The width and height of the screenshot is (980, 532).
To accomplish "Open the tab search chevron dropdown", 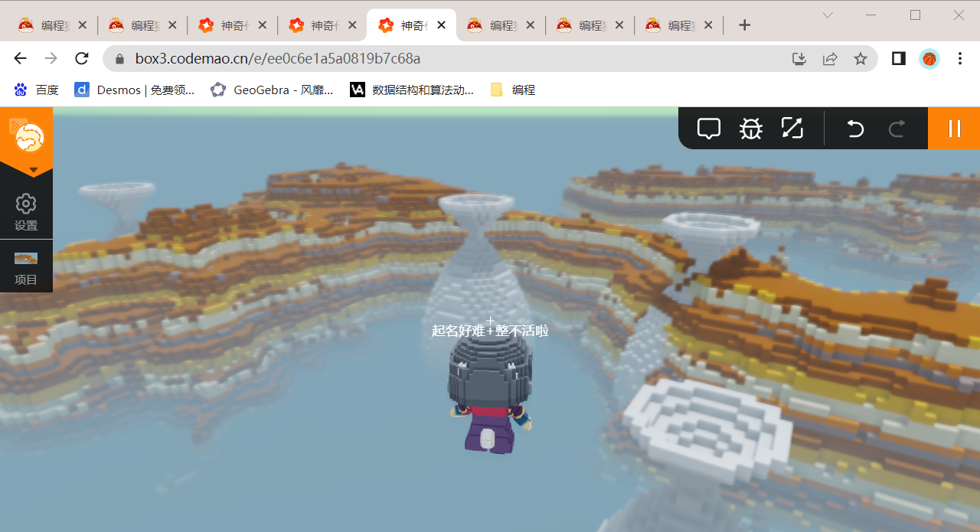I will (x=828, y=15).
